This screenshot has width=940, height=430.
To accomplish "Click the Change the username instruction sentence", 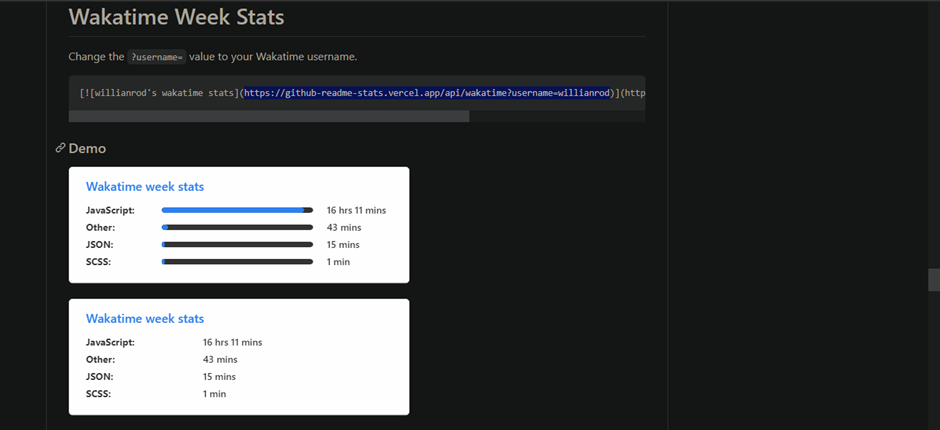I will [x=213, y=57].
